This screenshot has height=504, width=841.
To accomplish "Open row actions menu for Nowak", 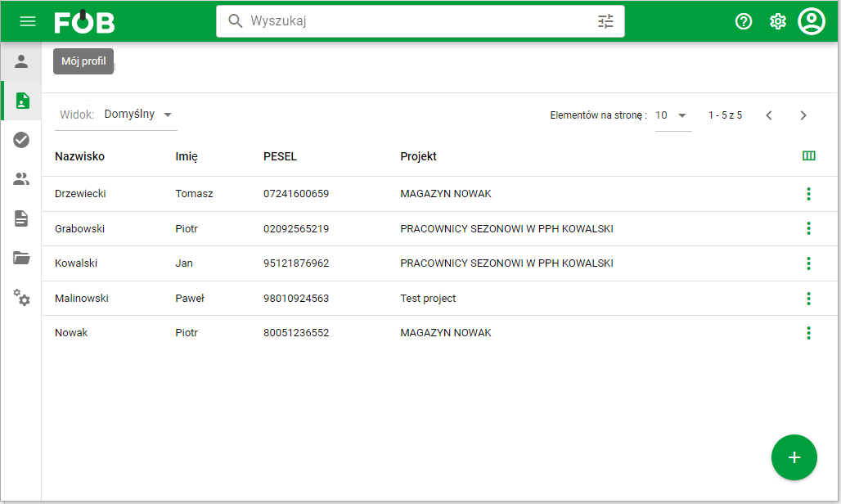I will coord(809,333).
